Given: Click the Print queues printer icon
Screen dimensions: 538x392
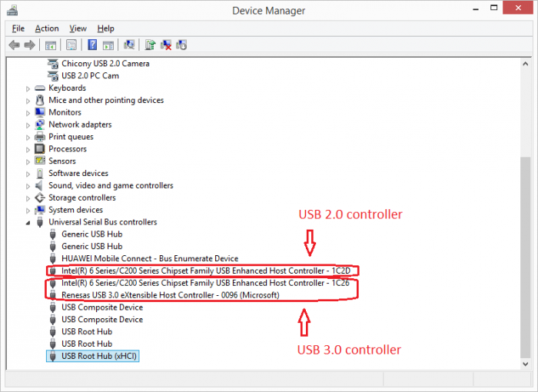Looking at the screenshot, I should tap(40, 137).
